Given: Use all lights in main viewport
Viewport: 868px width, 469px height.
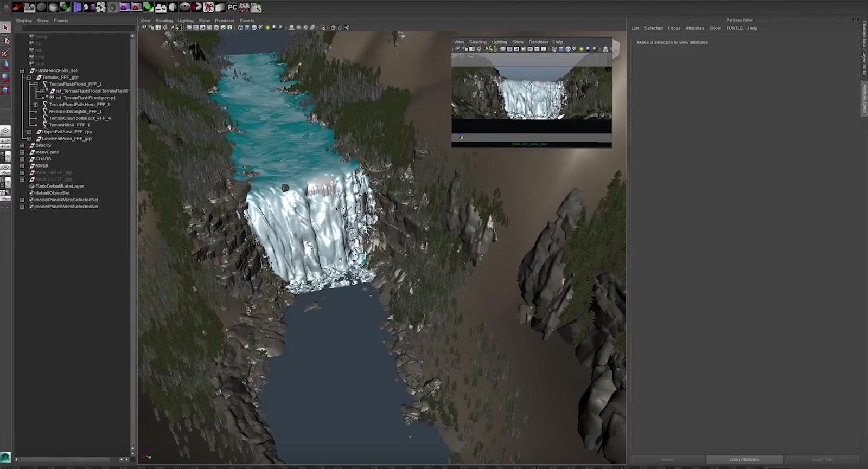Looking at the screenshot, I should (267, 28).
